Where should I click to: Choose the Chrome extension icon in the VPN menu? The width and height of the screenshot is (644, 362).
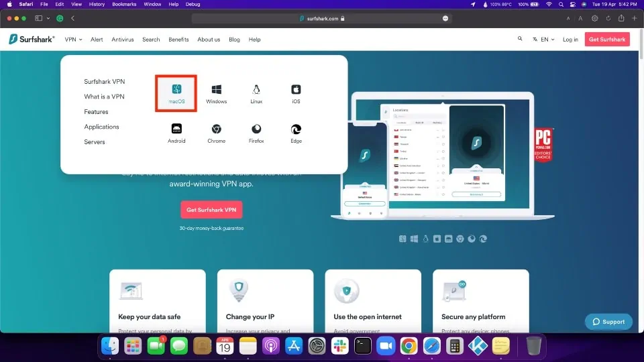click(x=217, y=133)
